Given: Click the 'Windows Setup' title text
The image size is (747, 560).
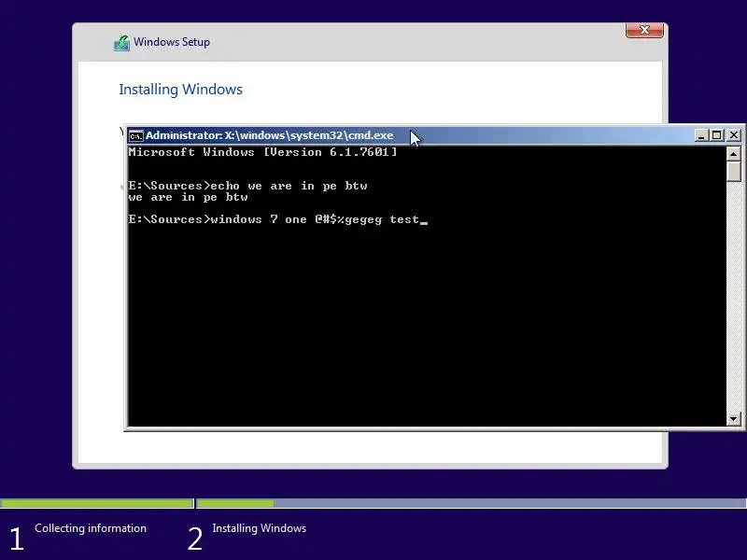Looking at the screenshot, I should point(172,42).
